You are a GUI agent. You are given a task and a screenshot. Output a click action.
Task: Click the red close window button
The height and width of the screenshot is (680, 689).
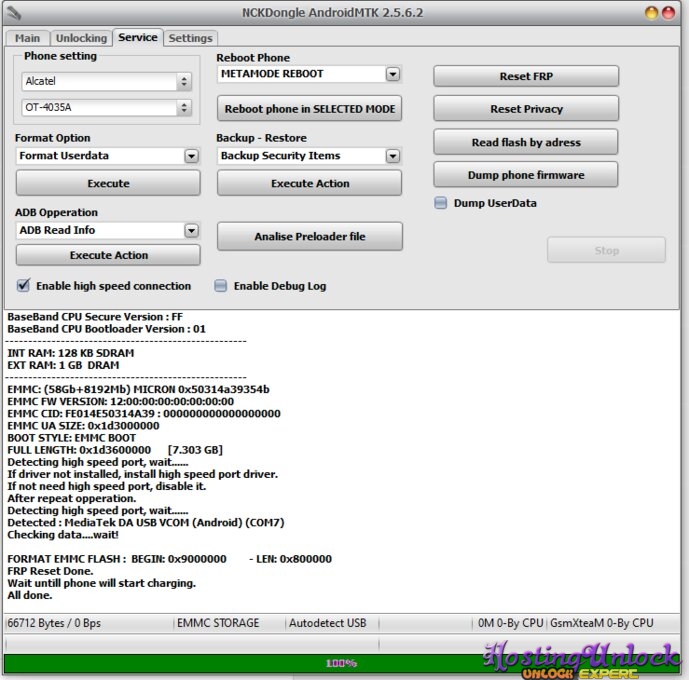(668, 13)
